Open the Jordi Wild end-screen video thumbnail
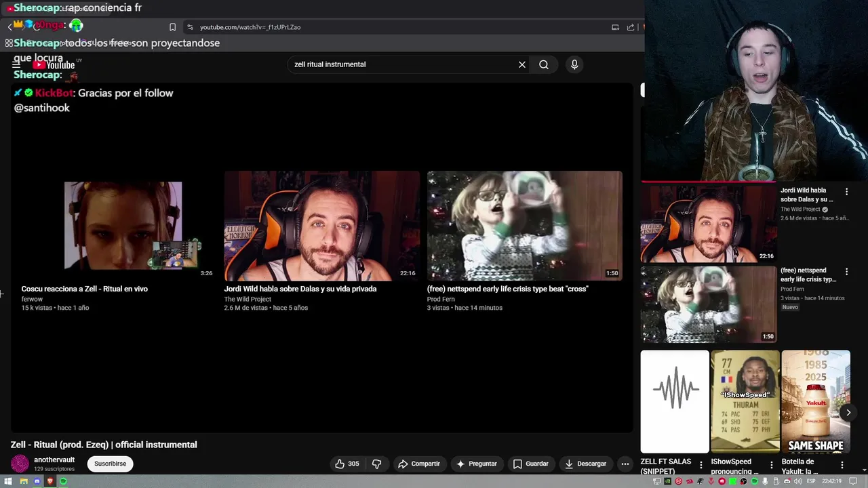Image resolution: width=868 pixels, height=488 pixels. coord(321,226)
